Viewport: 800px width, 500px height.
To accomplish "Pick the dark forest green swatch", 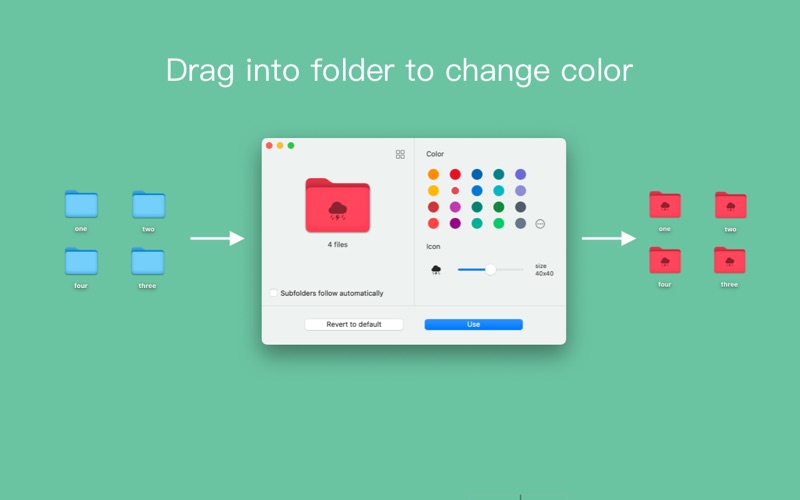I will tap(499, 207).
